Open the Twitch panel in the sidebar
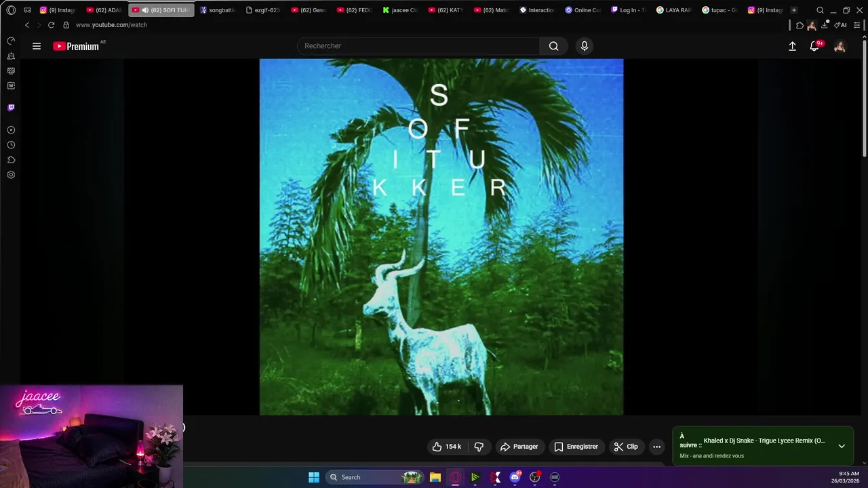868x488 pixels. tap(11, 107)
